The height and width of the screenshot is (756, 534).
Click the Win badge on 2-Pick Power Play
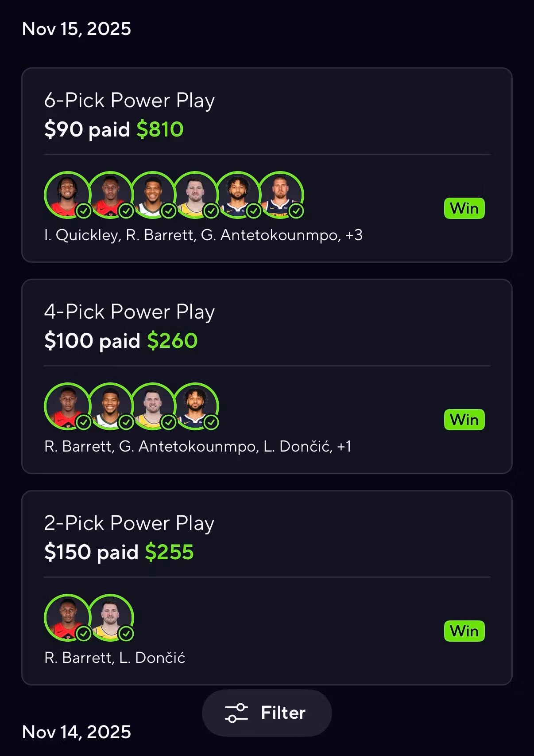point(464,631)
